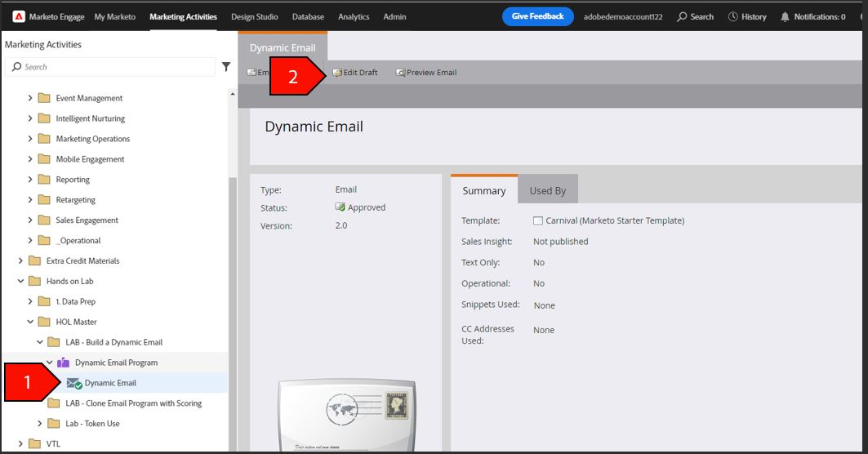Click the Dynamic Email Program purple icon
This screenshot has height=454, width=868.
coord(64,363)
